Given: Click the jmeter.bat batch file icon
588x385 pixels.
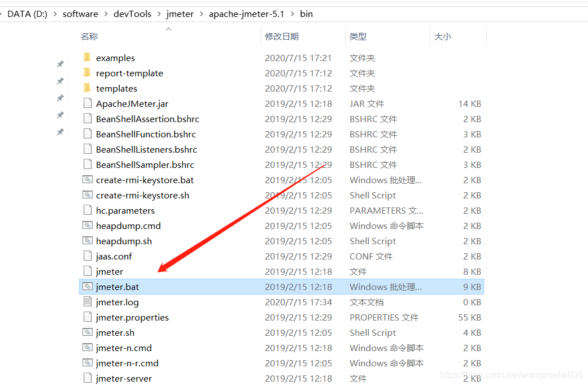Looking at the screenshot, I should coord(88,287).
